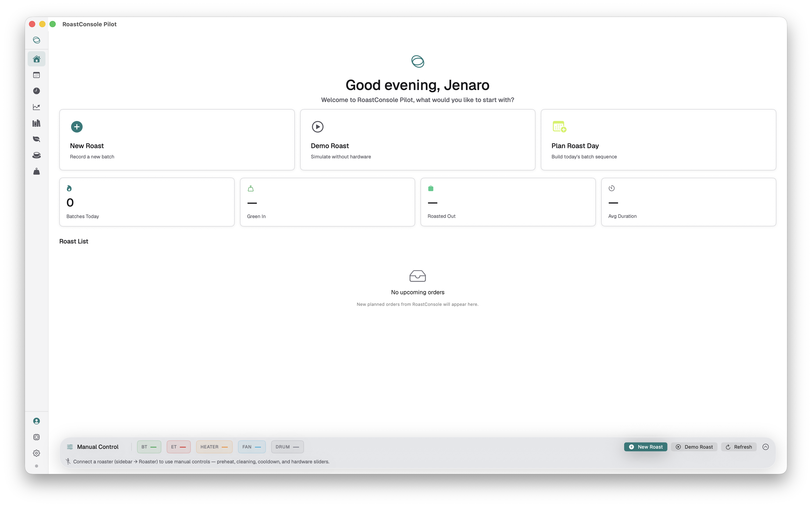Click the zero count in Batches Today

click(70, 202)
